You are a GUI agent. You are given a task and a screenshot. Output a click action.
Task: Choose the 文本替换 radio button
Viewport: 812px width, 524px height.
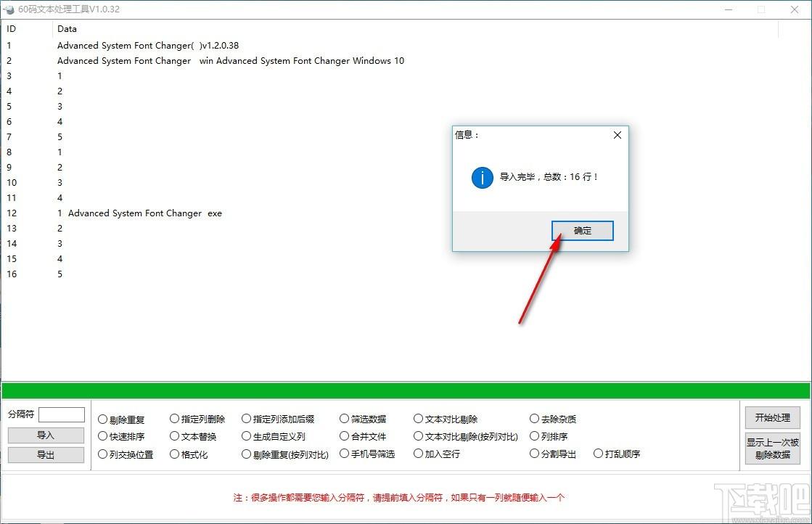click(x=174, y=436)
